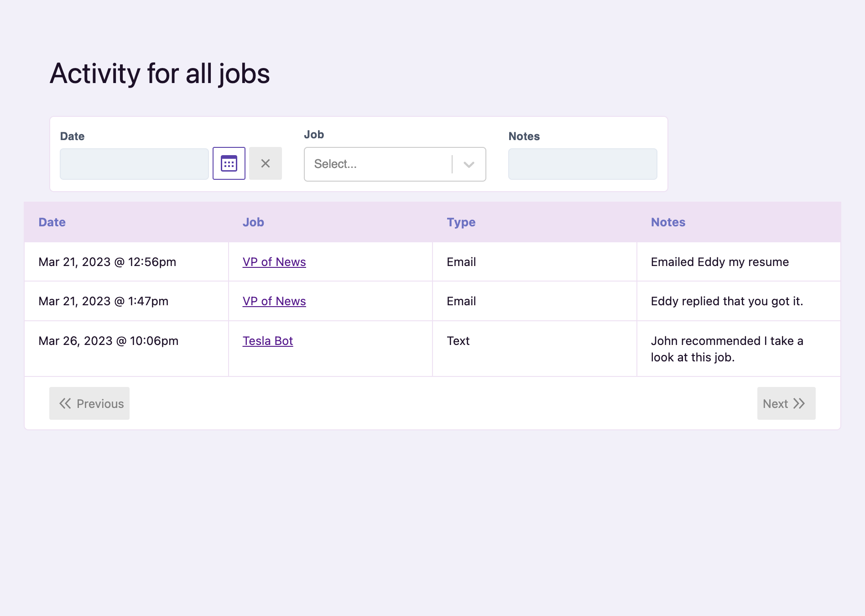Click the second VP of News link
This screenshot has height=616, width=865.
pos(274,301)
